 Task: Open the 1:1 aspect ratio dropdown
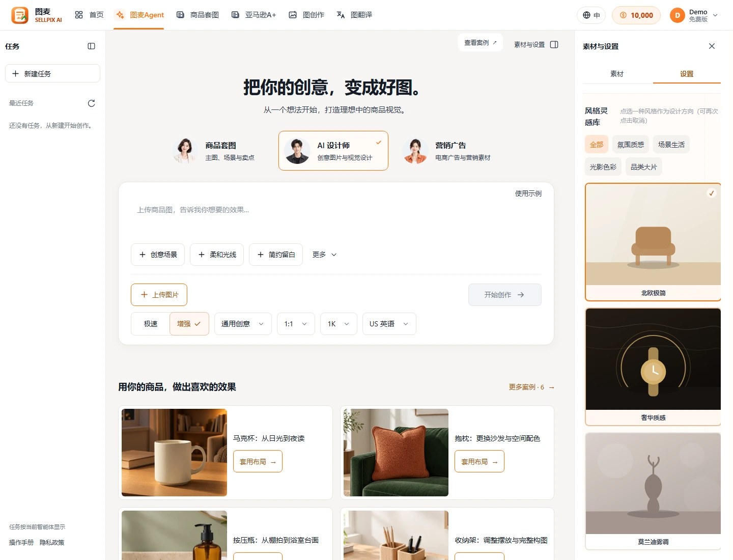coord(296,324)
